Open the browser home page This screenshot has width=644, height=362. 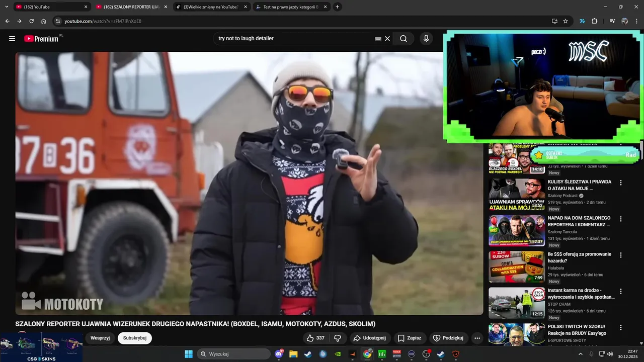pos(44,21)
